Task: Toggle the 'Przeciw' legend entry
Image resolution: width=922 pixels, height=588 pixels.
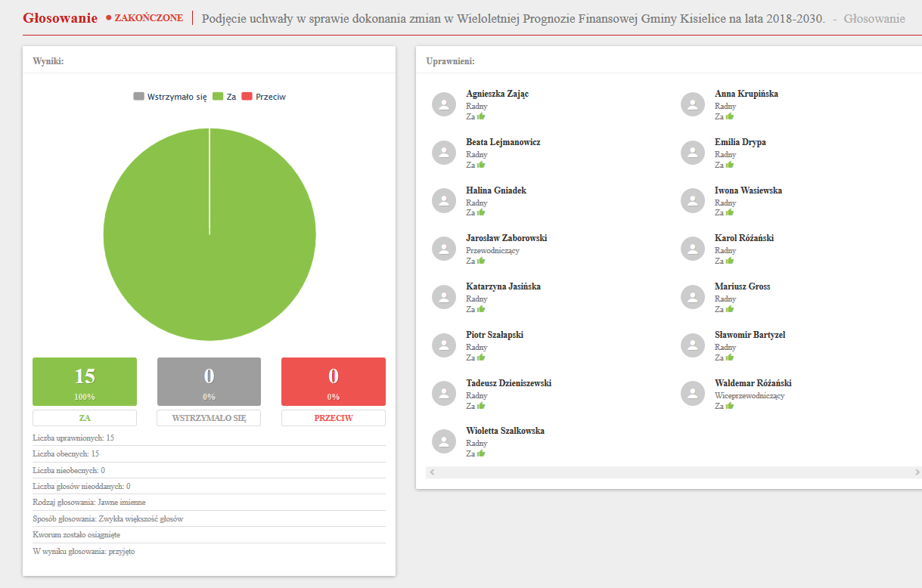Action: (263, 97)
